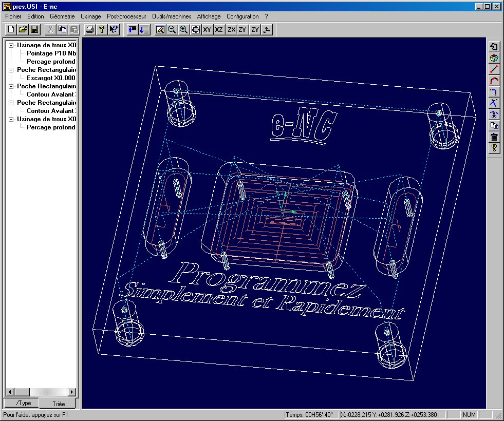Click the duplicate geometry icon in right toolbar
This screenshot has width=504, height=421.
point(494,126)
